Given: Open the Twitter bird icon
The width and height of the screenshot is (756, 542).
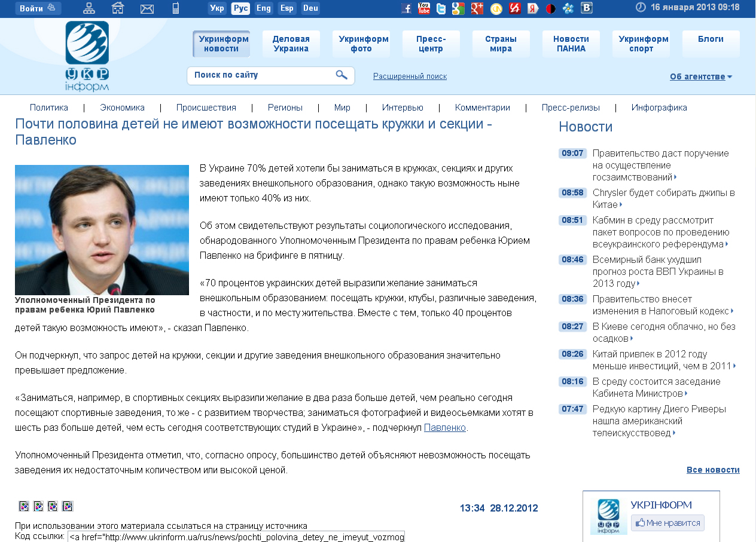Looking at the screenshot, I should pyautogui.click(x=441, y=8).
